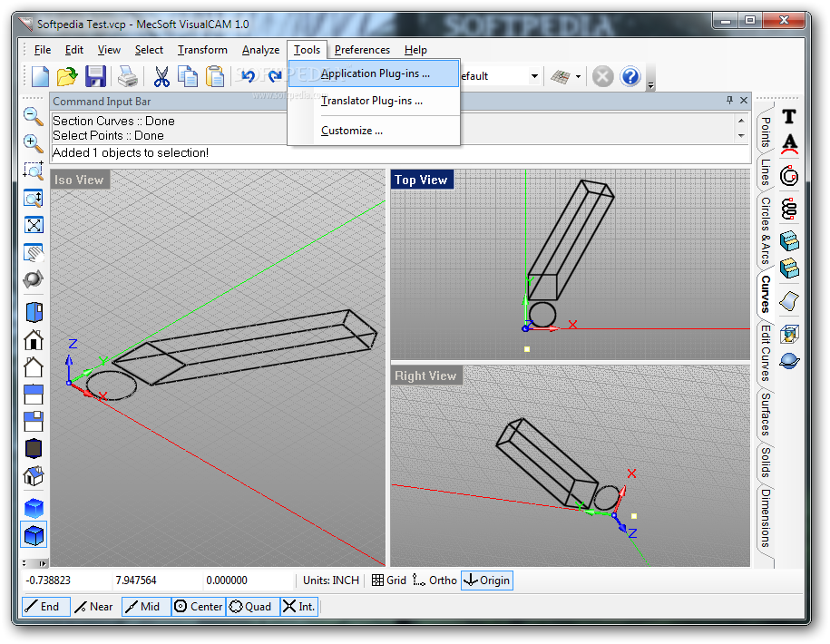This screenshot has width=830, height=644.
Task: Open the toolbar options overflow arrow
Action: tap(651, 84)
